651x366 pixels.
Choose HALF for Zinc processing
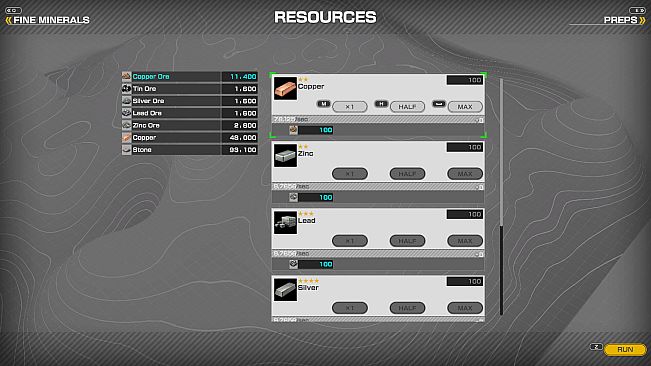point(407,174)
